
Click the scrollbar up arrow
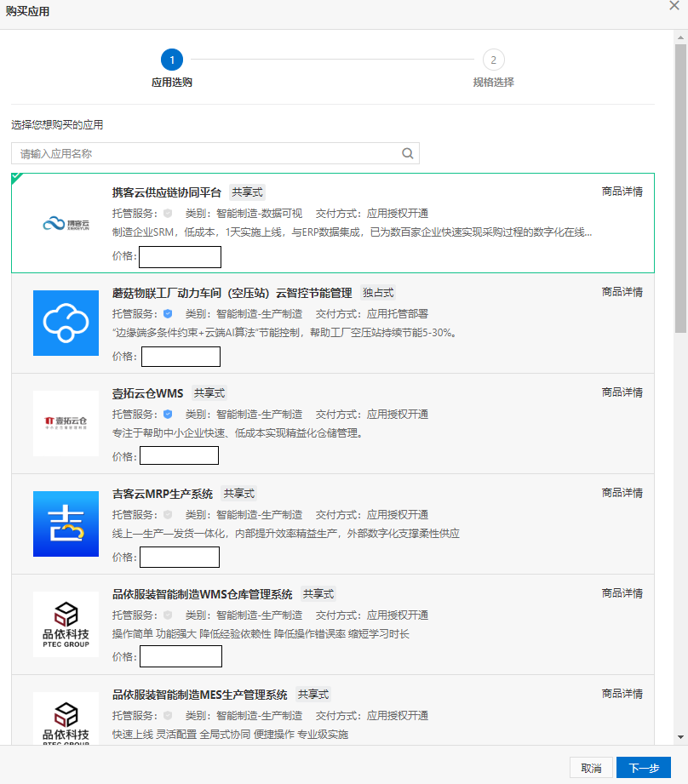click(x=680, y=37)
